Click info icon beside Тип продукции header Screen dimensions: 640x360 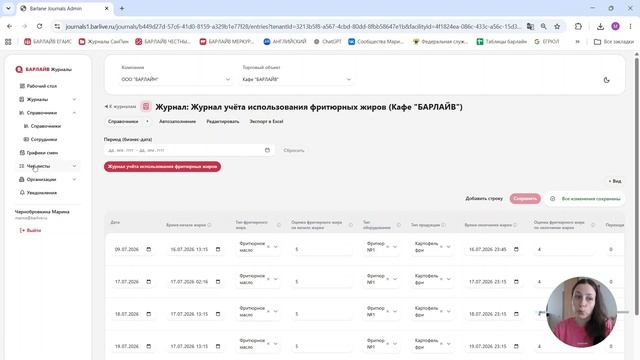443,225
